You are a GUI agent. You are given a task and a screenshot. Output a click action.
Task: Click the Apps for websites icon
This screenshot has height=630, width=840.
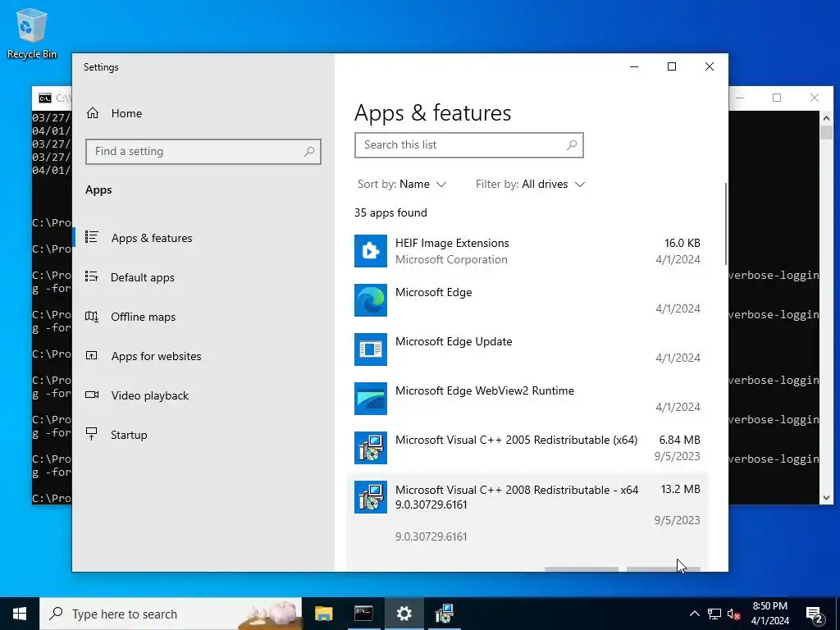pyautogui.click(x=92, y=355)
